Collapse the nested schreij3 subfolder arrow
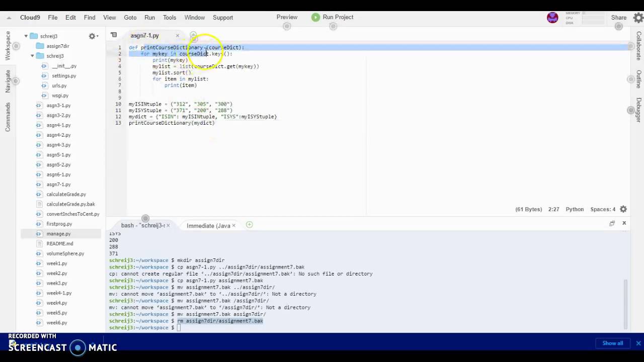The height and width of the screenshot is (362, 644). tap(33, 56)
